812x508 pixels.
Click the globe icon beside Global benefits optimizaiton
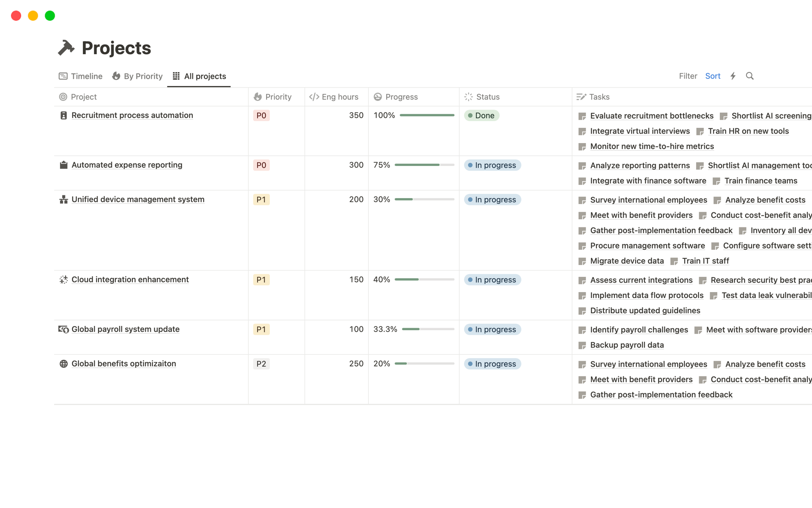[63, 363]
